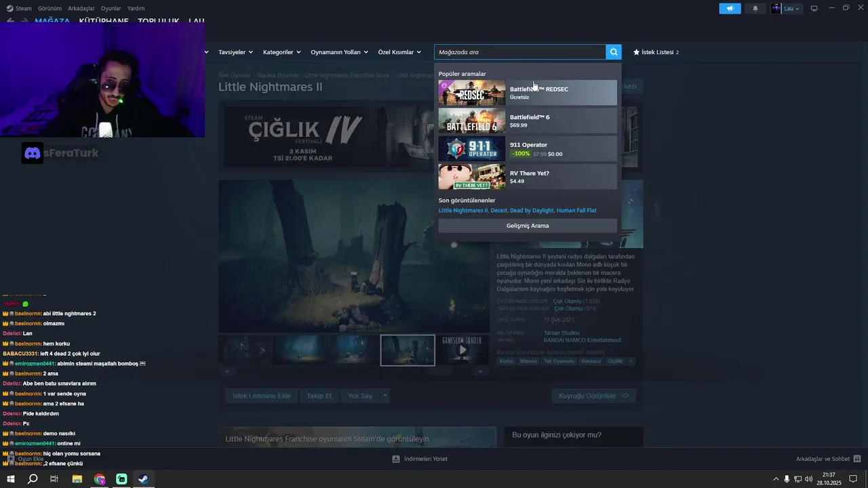The image size is (868, 488).
Task: Select RV There Yet? search suggestion
Action: pyautogui.click(x=528, y=177)
